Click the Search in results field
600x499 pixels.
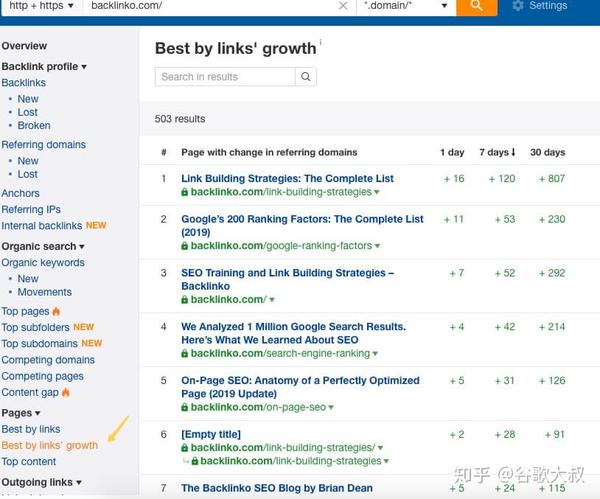[x=225, y=77]
